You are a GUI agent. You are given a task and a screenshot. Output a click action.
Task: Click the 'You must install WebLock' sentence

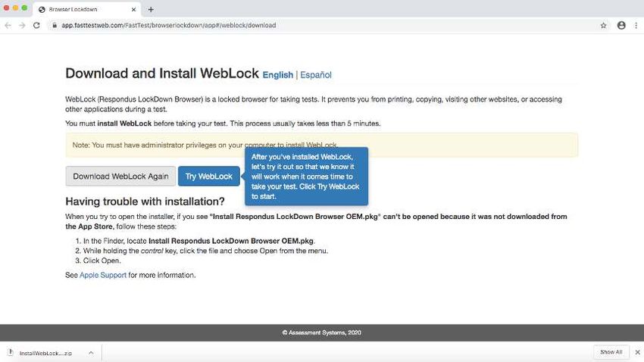tap(223, 123)
